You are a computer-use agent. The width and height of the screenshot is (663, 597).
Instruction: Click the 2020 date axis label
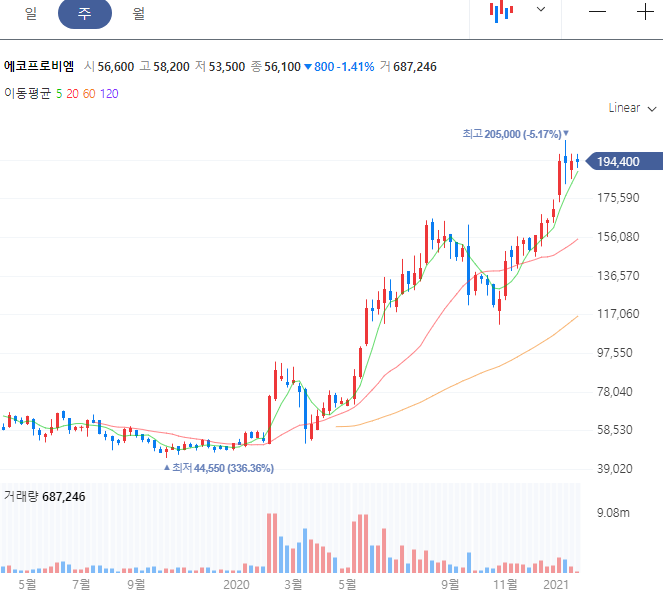(x=236, y=585)
